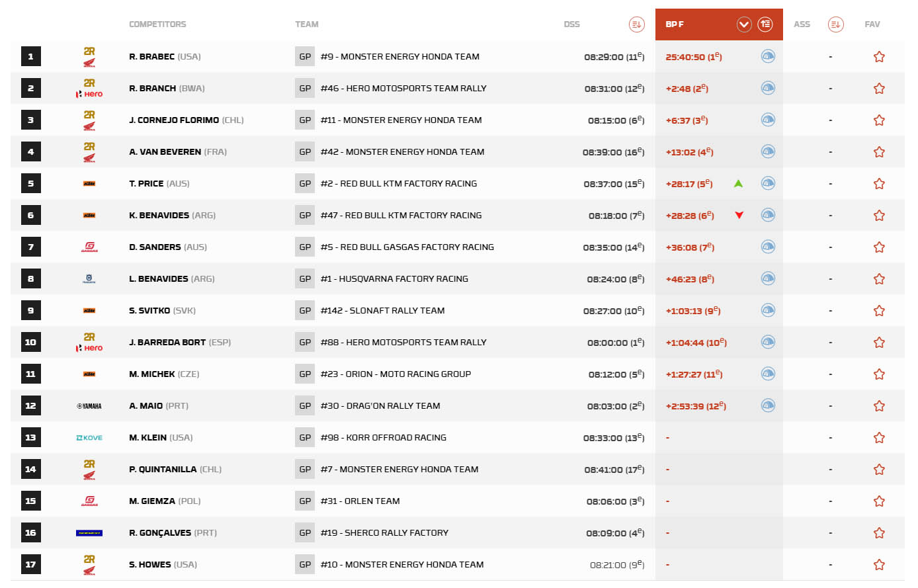Click the COMPETITORS column header
The width and height of the screenshot is (918, 588).
click(157, 24)
